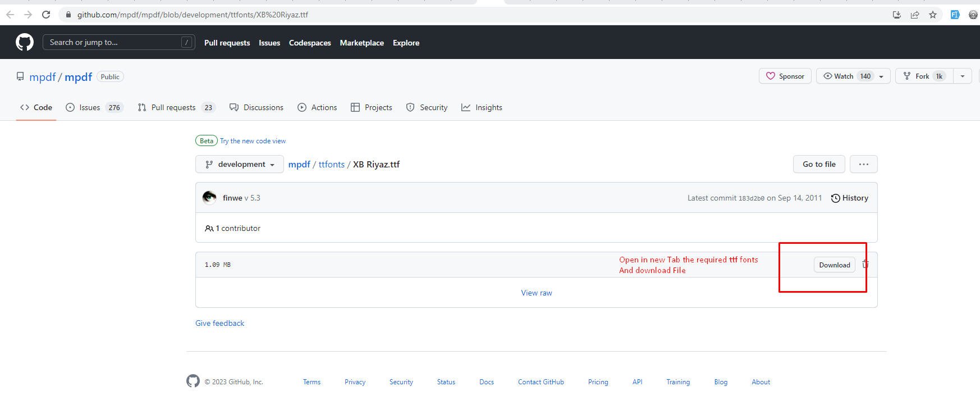The width and height of the screenshot is (980, 418).
Task: Open the Insights tab
Action: pos(482,107)
